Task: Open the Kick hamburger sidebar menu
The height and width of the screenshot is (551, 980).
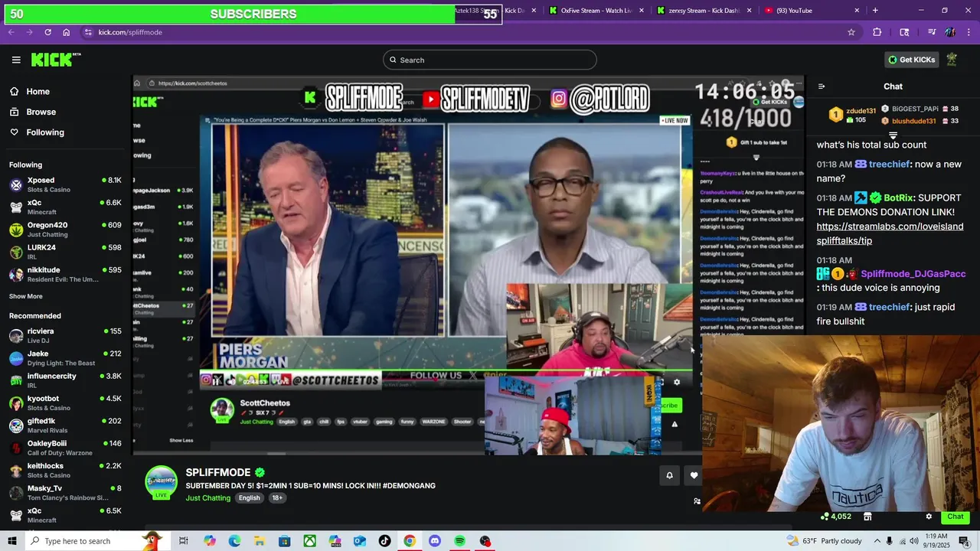Action: point(16,60)
